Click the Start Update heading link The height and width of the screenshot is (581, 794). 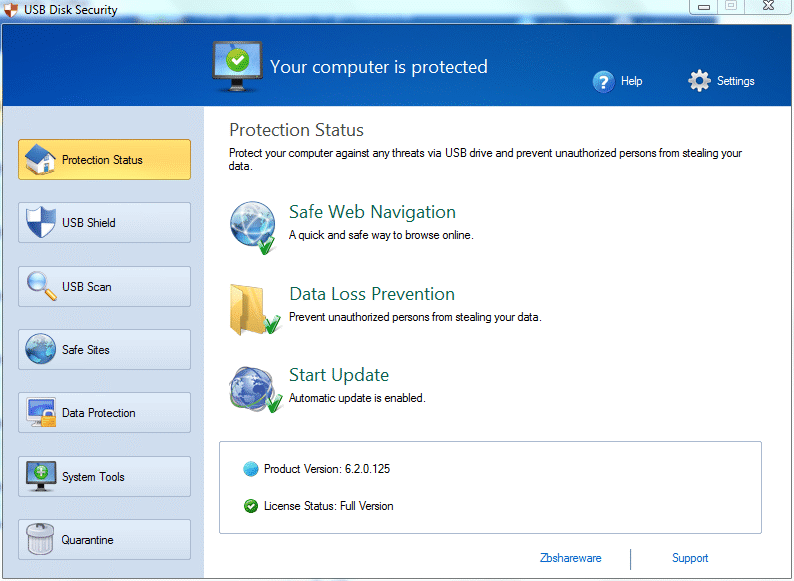[x=339, y=375]
